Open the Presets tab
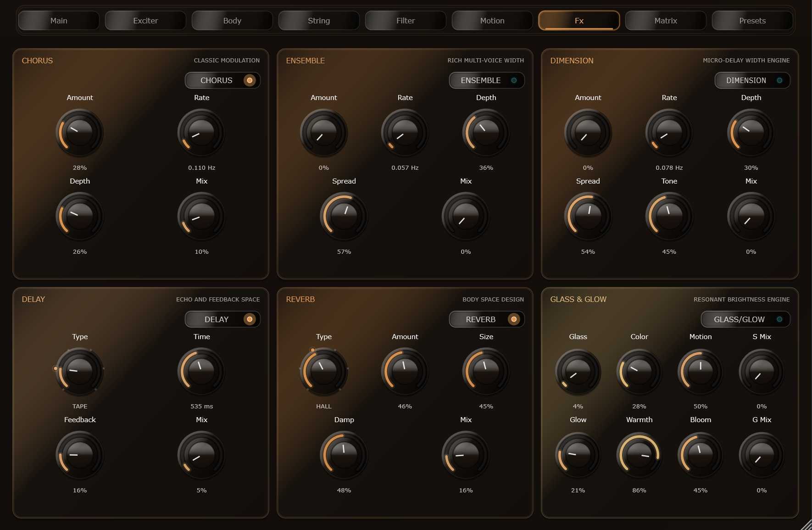 point(752,21)
